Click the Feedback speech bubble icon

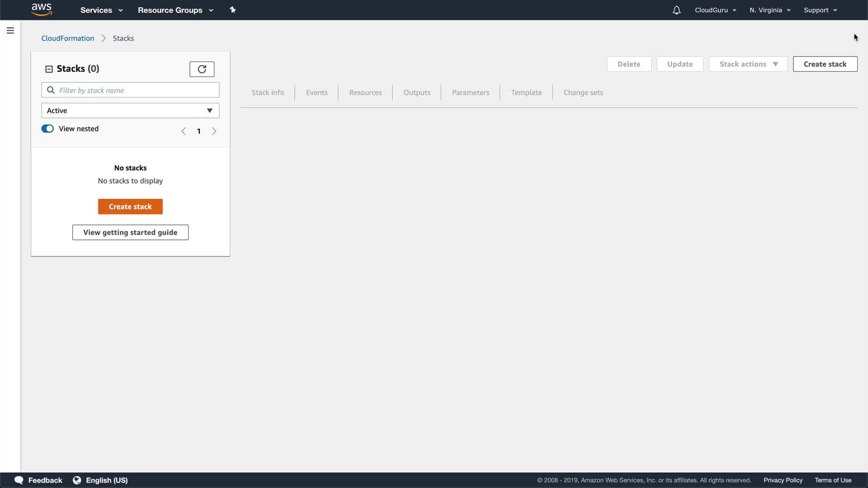coord(19,480)
